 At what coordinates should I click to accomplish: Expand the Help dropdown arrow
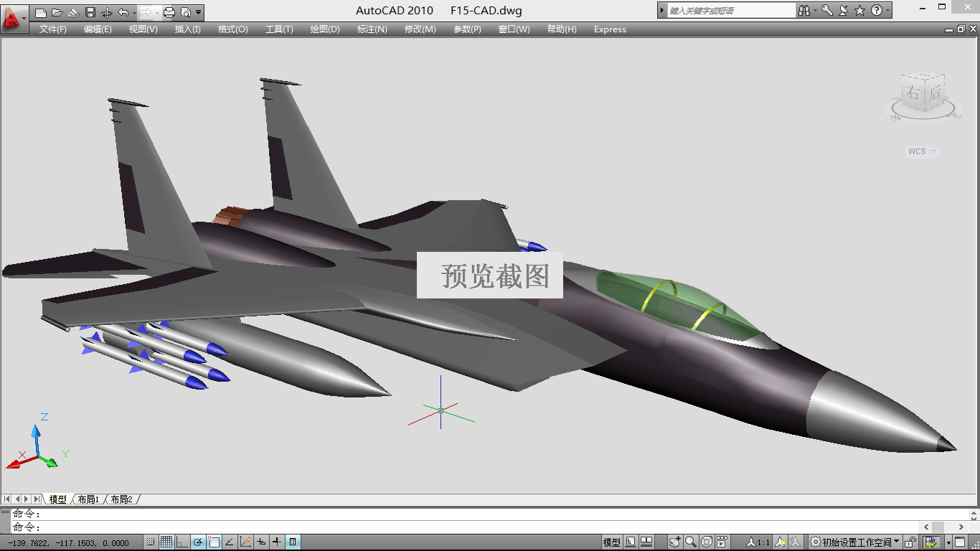[888, 11]
